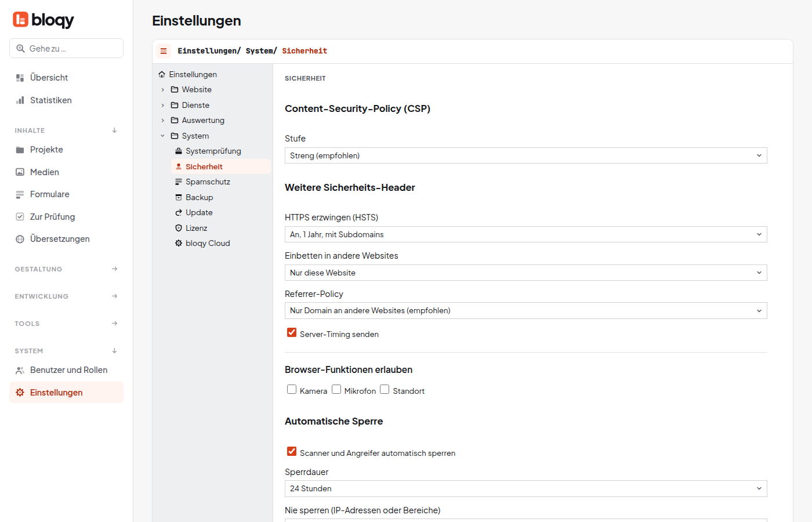
Task: Click the Update refresh icon in tree
Action: pyautogui.click(x=179, y=212)
